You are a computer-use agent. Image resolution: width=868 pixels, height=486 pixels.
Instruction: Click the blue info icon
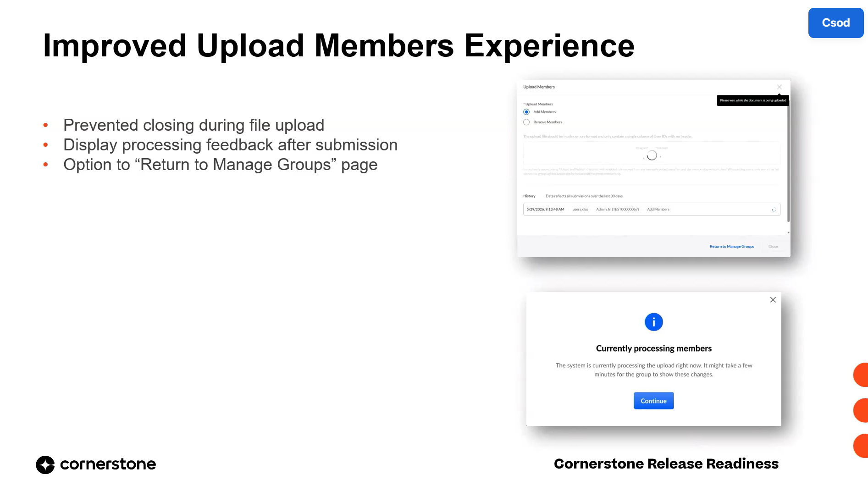tap(653, 322)
